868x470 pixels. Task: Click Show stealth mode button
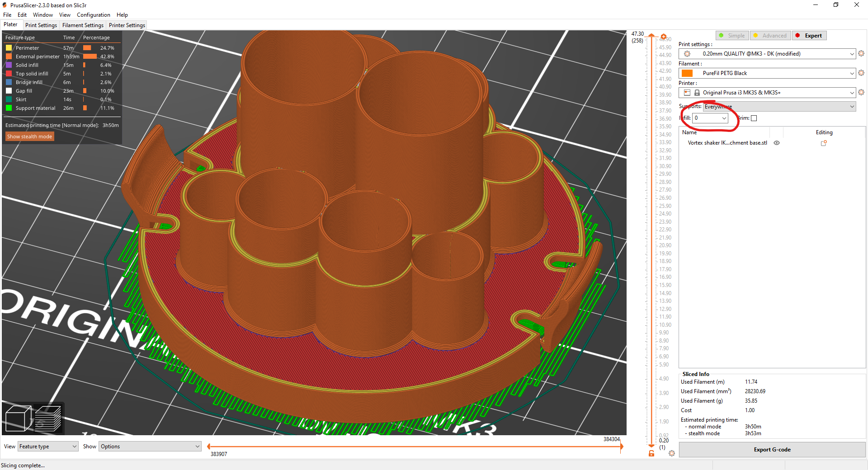29,136
